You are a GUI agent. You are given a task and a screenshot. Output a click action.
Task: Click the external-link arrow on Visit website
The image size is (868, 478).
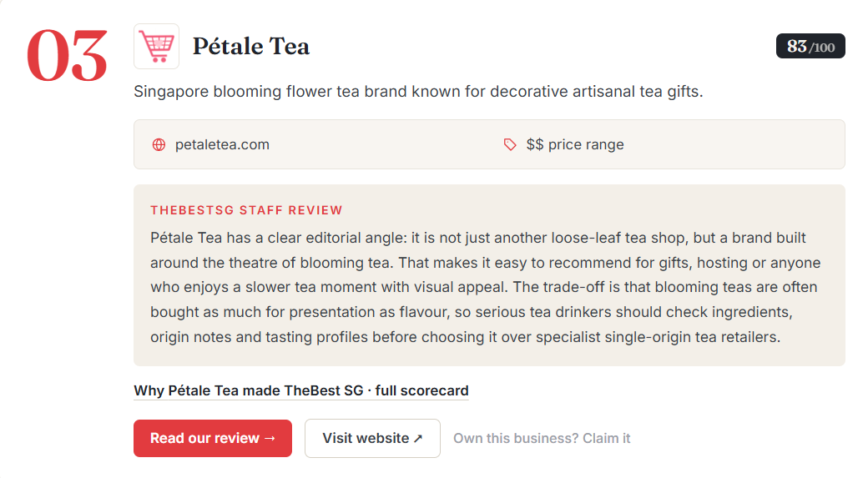pos(418,439)
